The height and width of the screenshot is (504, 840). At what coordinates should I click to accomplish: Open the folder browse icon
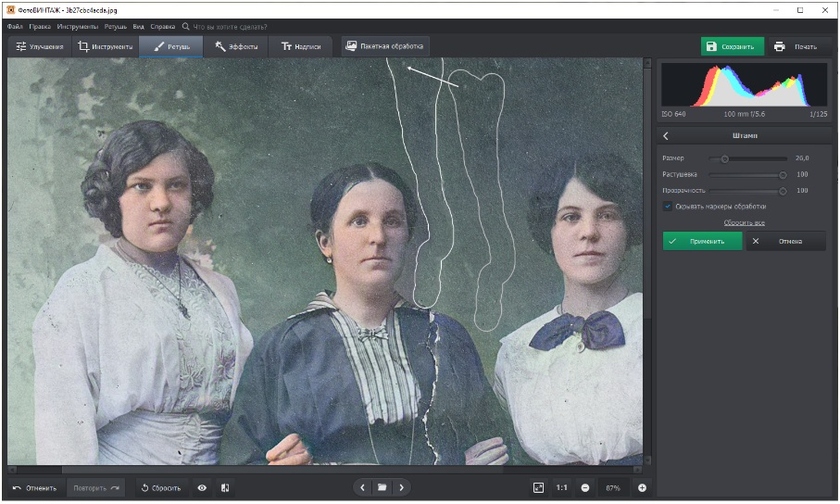click(381, 488)
